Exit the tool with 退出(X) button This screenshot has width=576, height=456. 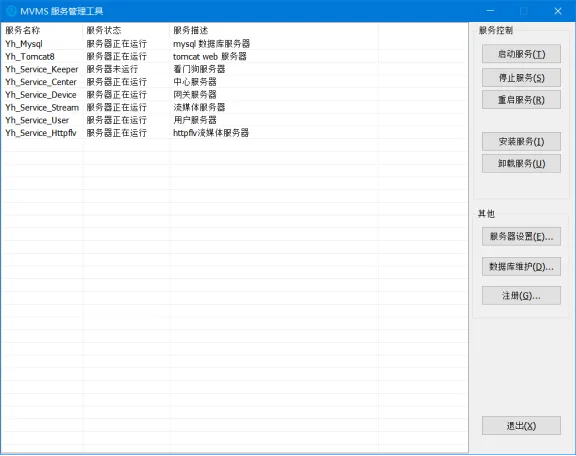click(x=521, y=426)
